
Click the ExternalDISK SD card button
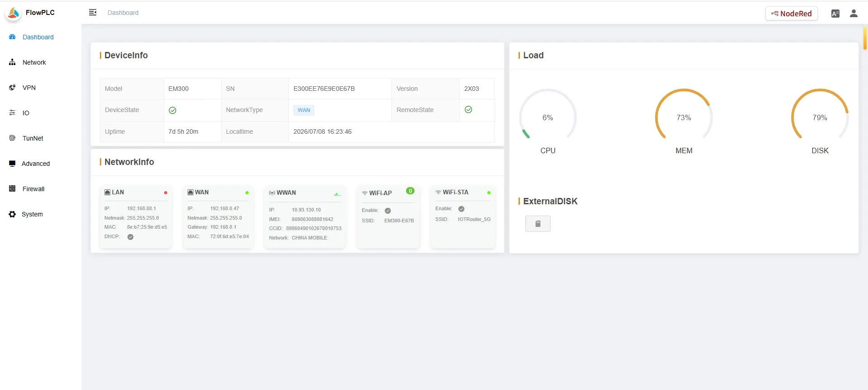[538, 224]
